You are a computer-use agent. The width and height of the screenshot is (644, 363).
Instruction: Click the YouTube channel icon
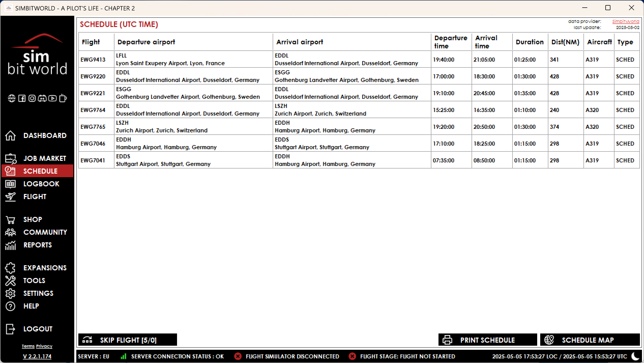click(52, 98)
